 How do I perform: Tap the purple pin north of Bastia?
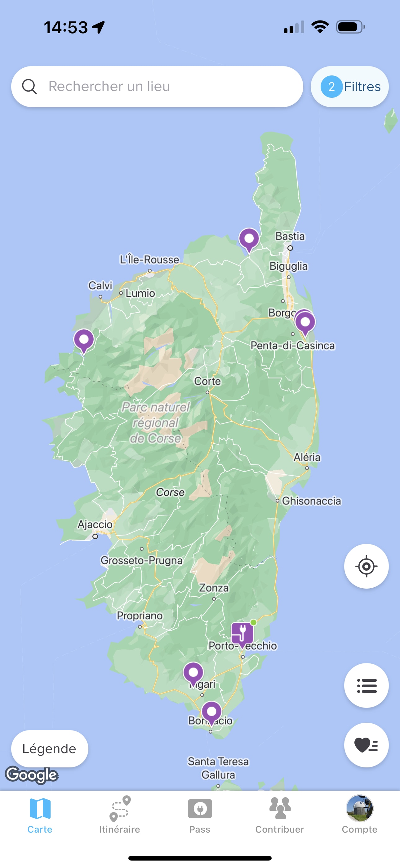pyautogui.click(x=249, y=240)
